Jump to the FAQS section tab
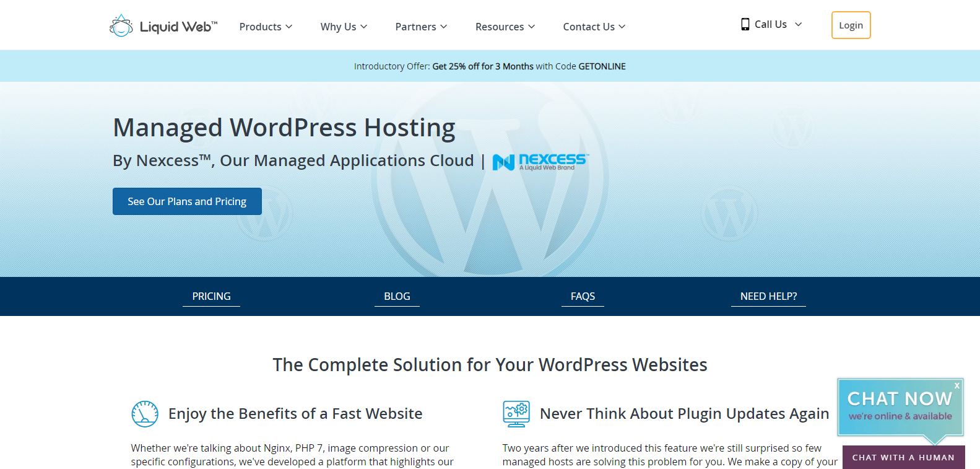 pos(583,296)
